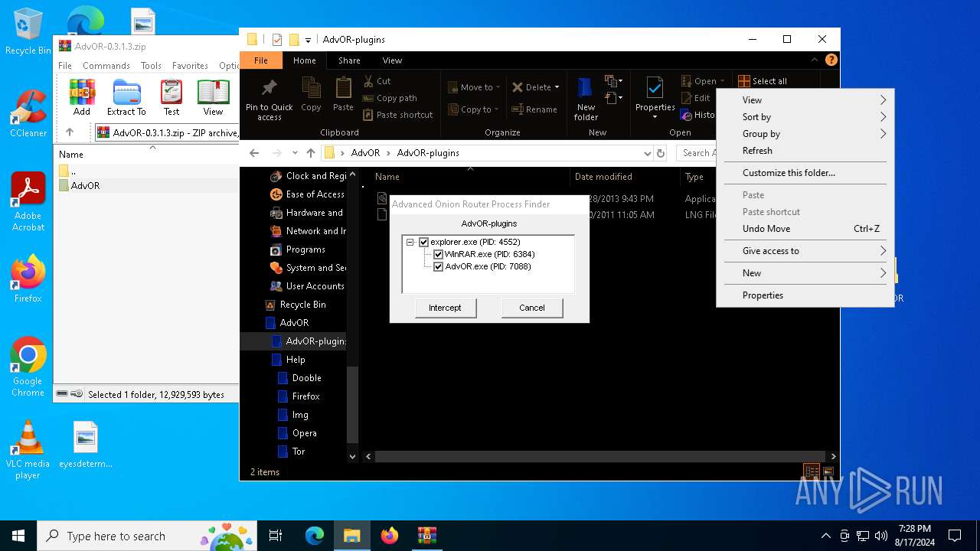Refresh the Explorer address bar

pos(661,153)
